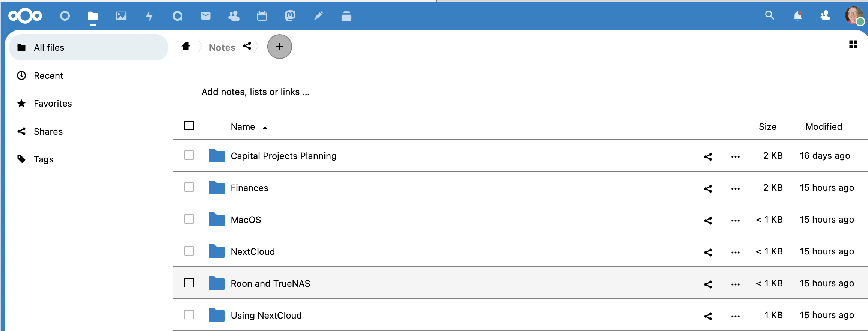Share the NextCloud folder
This screenshot has height=331, width=868.
point(708,252)
